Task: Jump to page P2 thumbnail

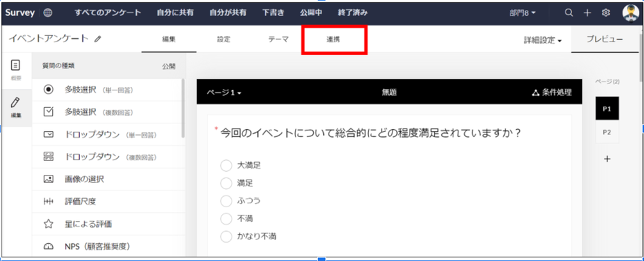Action: tap(607, 132)
